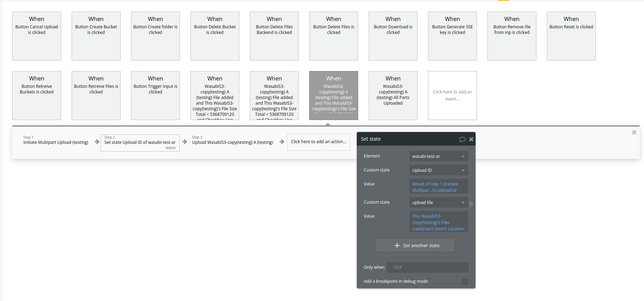Image resolution: width=644 pixels, height=301 pixels.
Task: Click plus icon on Set another state
Action: click(x=397, y=245)
